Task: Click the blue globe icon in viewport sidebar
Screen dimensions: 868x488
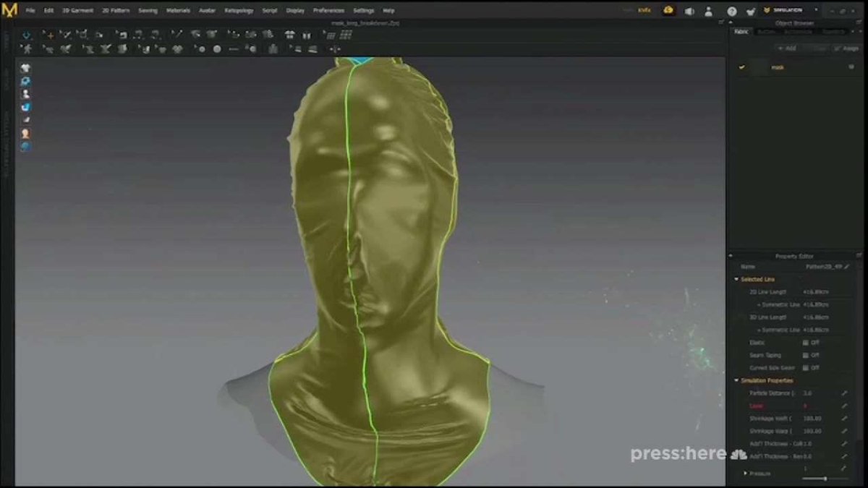Action: pos(26,147)
